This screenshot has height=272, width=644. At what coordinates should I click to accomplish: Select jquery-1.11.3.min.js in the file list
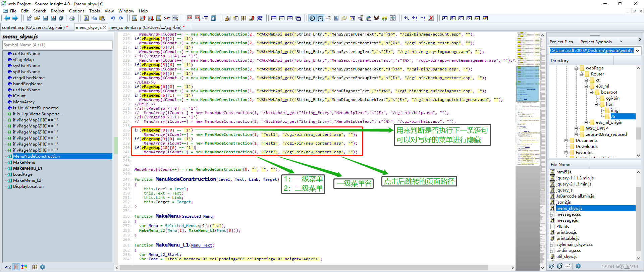coord(575,178)
